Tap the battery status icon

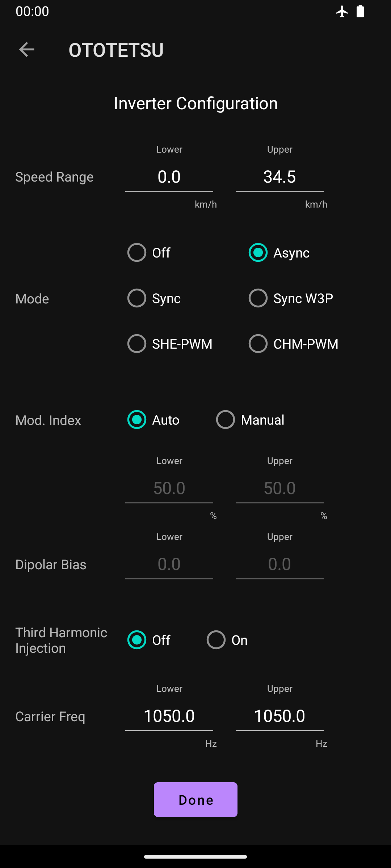pyautogui.click(x=360, y=12)
